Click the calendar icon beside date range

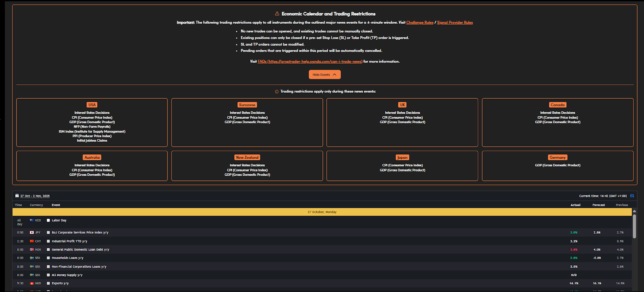(x=17, y=196)
